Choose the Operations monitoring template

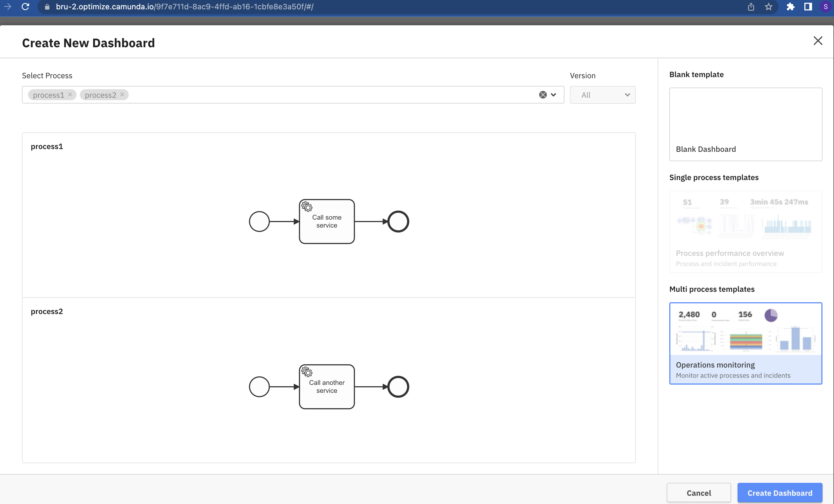click(745, 343)
